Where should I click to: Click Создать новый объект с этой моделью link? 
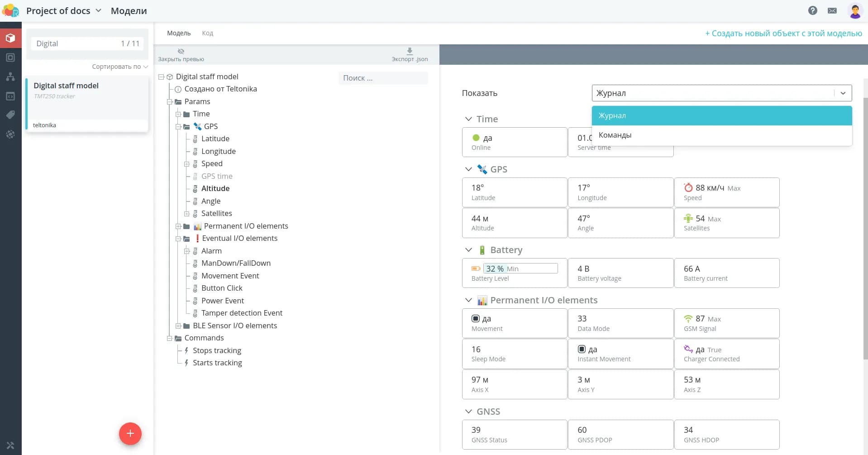tap(783, 33)
